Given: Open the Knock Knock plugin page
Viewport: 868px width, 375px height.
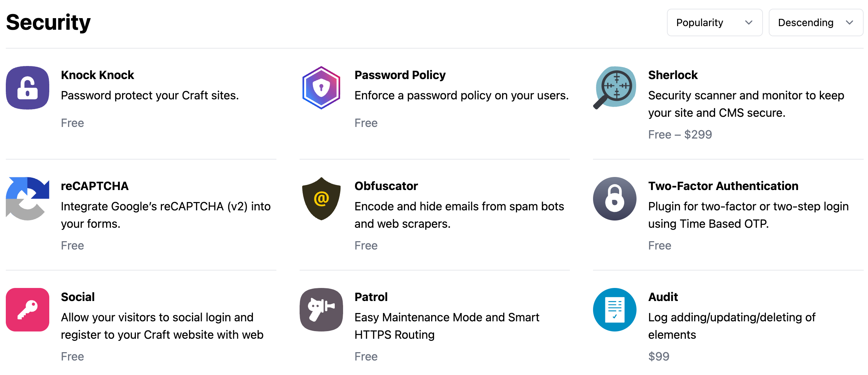Looking at the screenshot, I should (x=97, y=75).
